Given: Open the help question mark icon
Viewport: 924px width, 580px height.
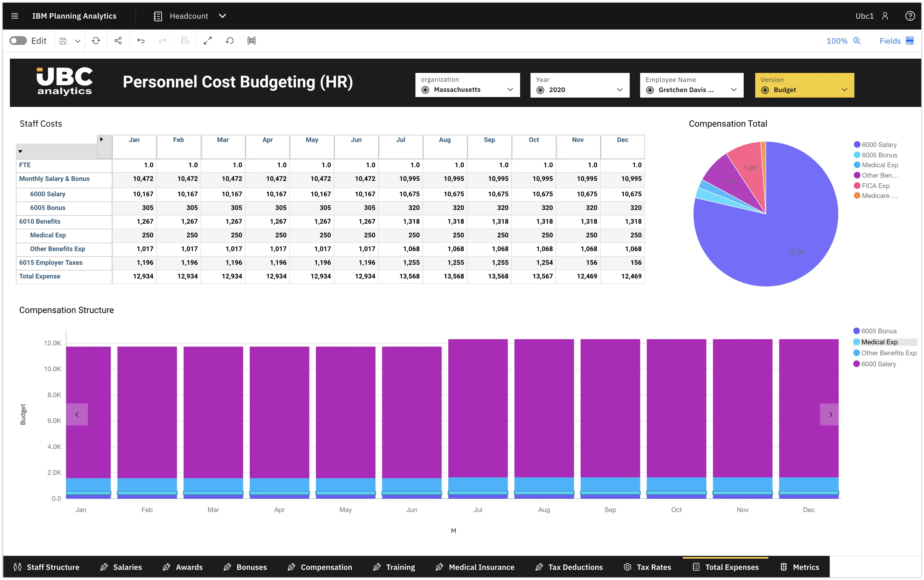Looking at the screenshot, I should coord(910,16).
